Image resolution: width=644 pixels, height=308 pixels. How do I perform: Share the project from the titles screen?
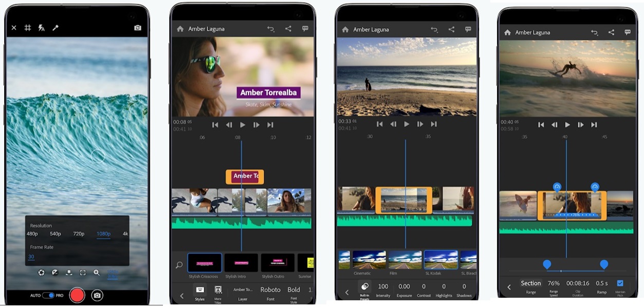coord(288,29)
